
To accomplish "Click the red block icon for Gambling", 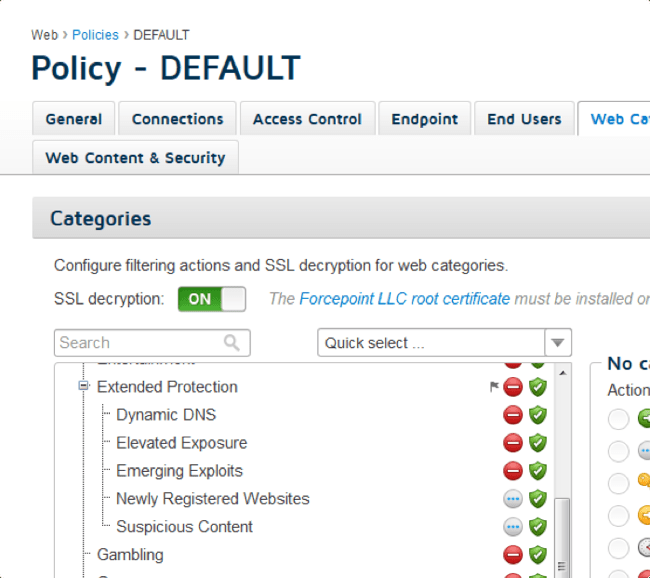I will (x=513, y=555).
